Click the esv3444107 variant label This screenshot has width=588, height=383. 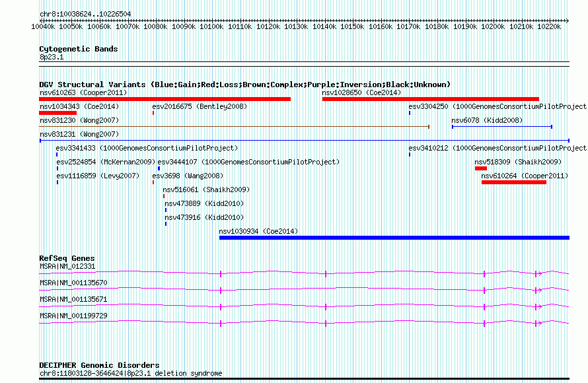[x=248, y=162]
